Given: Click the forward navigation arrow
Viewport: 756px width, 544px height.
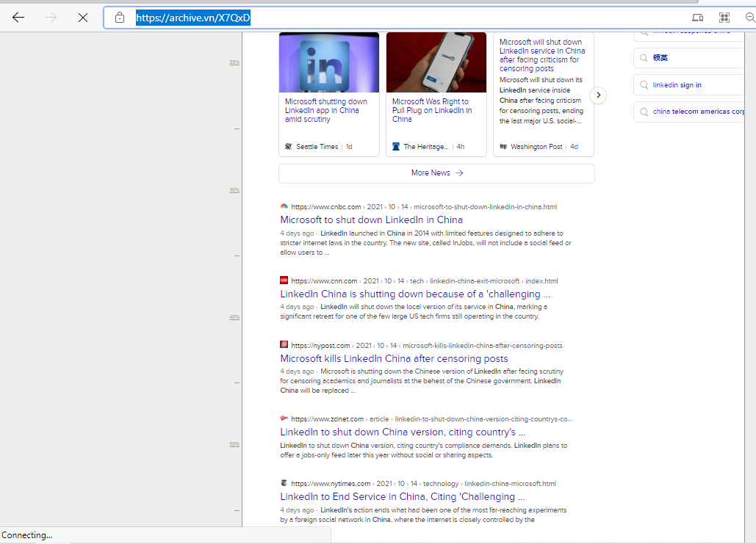Looking at the screenshot, I should (x=51, y=18).
